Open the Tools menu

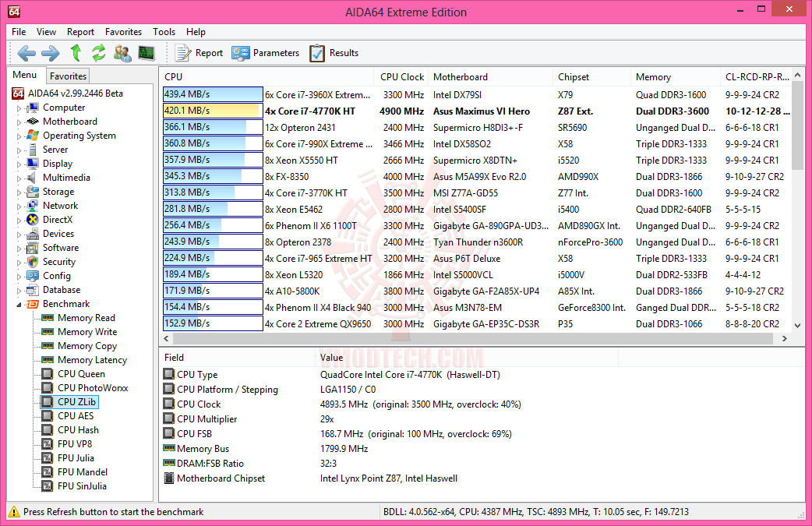click(x=164, y=32)
